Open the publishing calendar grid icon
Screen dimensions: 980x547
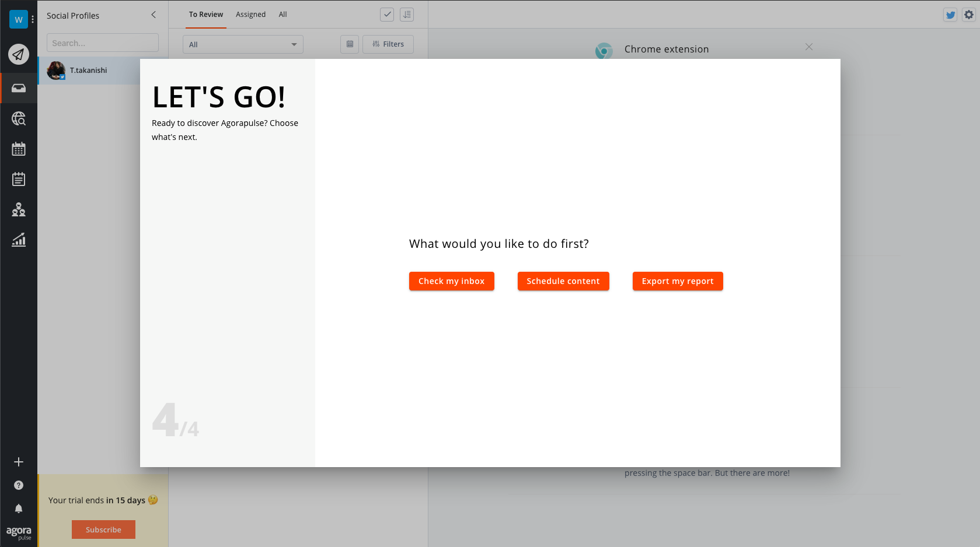pyautogui.click(x=19, y=149)
